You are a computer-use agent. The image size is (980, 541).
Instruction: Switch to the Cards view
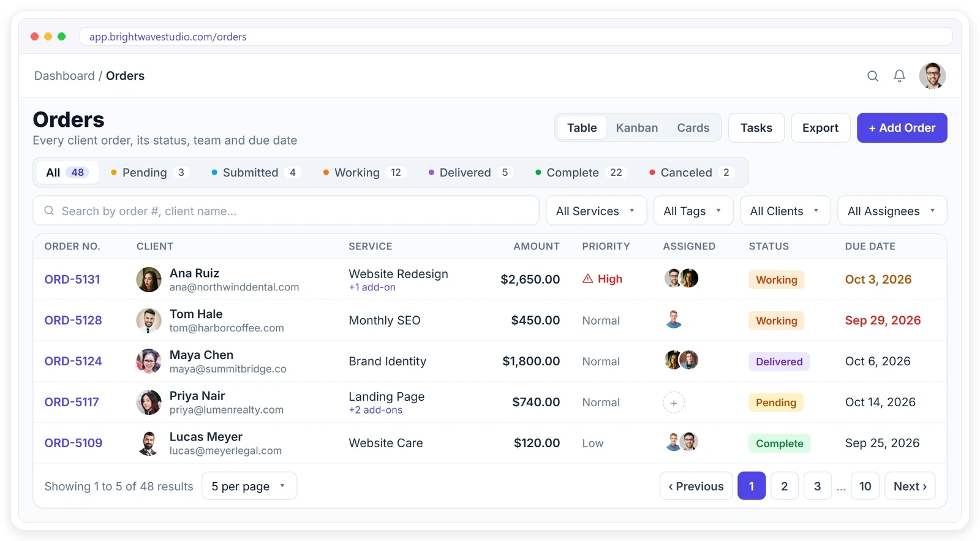tap(693, 128)
